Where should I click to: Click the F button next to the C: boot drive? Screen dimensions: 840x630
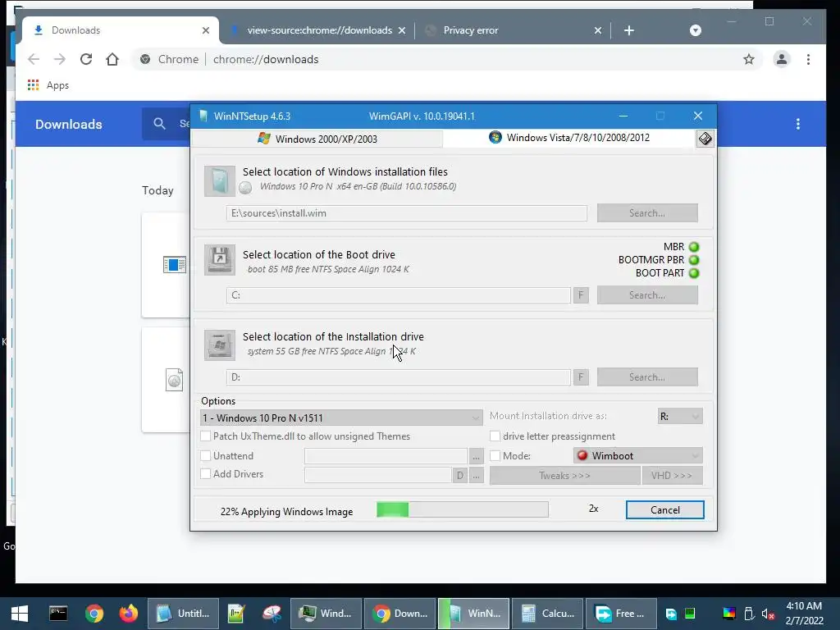581,295
